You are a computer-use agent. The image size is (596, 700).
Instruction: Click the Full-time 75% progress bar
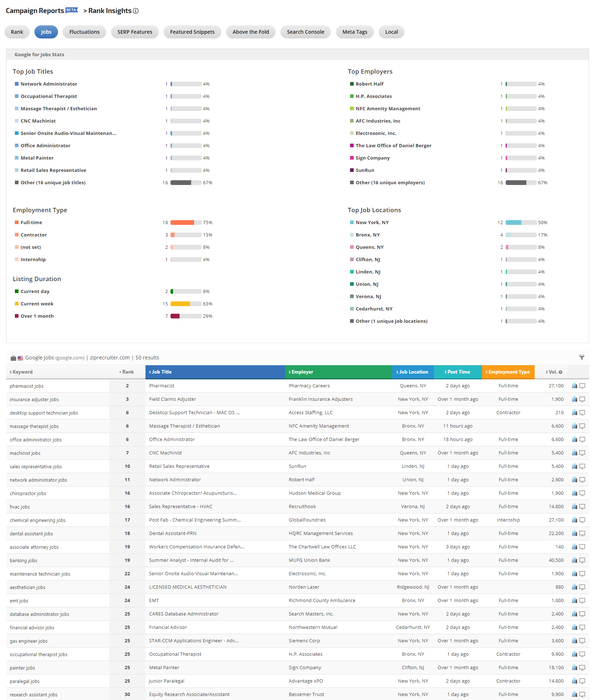(x=186, y=222)
